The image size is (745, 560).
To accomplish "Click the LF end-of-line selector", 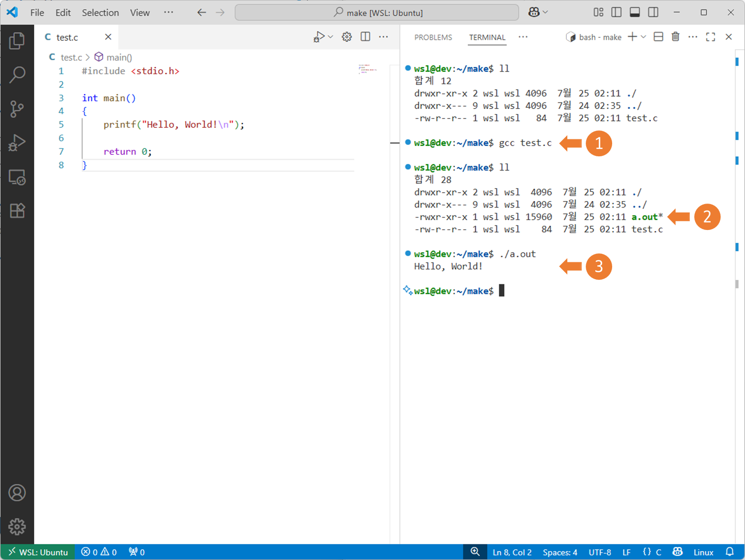I will pyautogui.click(x=627, y=552).
